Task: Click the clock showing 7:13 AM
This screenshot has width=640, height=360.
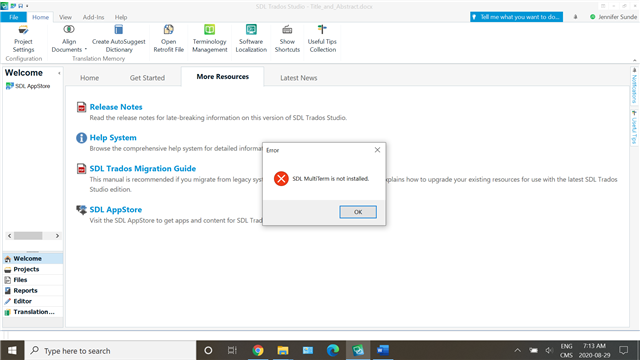Action: click(594, 346)
